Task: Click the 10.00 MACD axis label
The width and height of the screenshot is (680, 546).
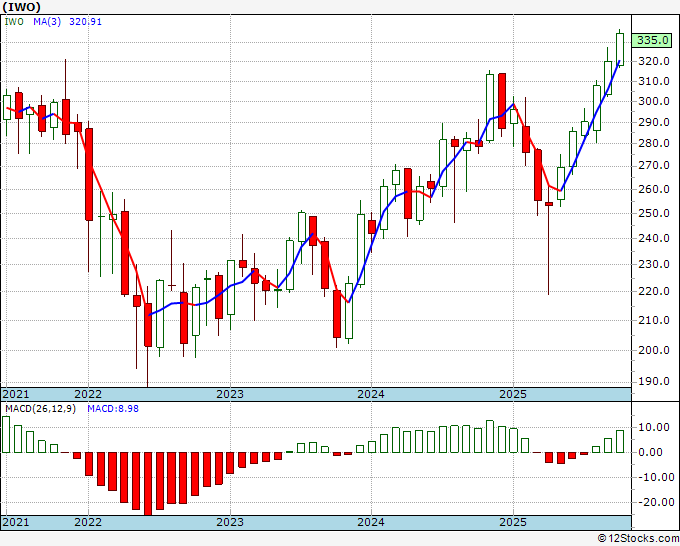Action: 654,427
